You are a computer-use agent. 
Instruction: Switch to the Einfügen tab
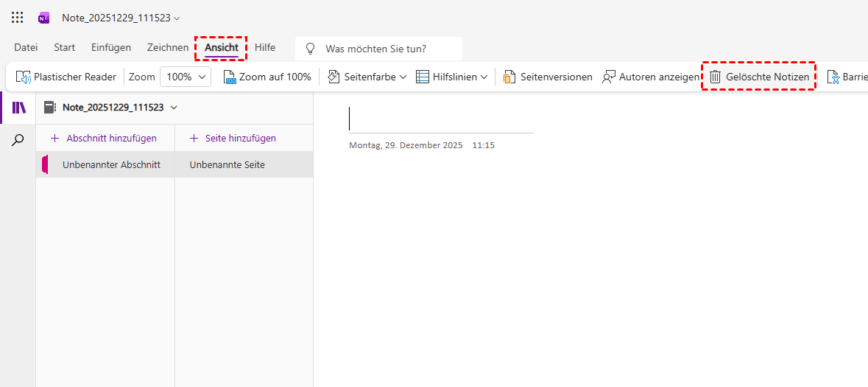[111, 47]
